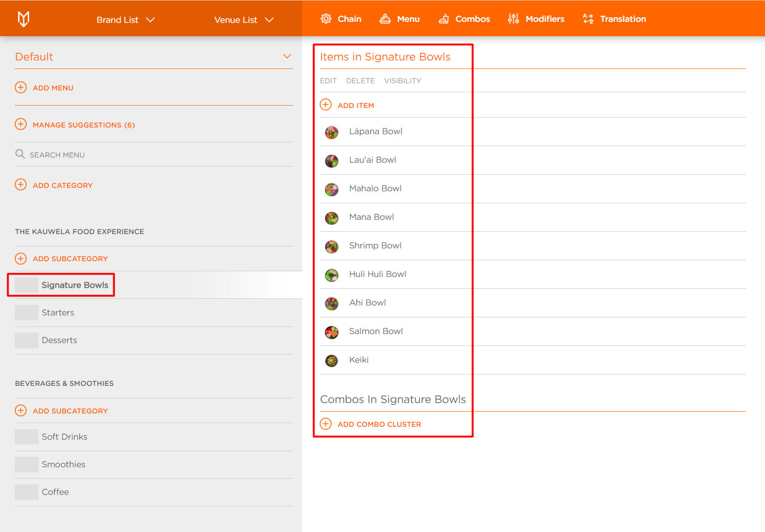Screen dimensions: 765x532
Task: Click plus icon for Beverages Add Subcategory
Action: pyautogui.click(x=21, y=410)
